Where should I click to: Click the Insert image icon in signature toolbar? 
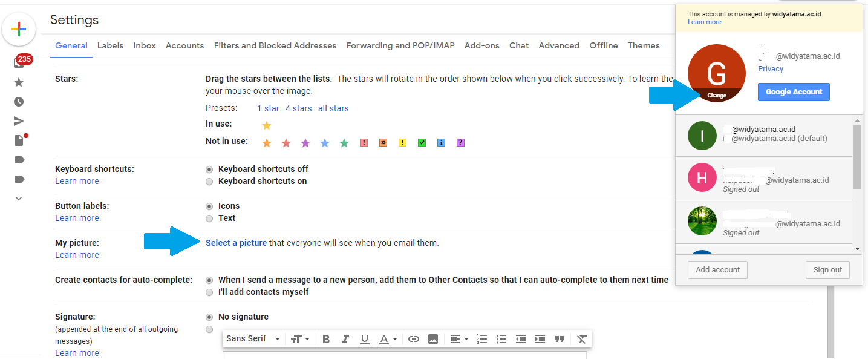[x=433, y=339]
